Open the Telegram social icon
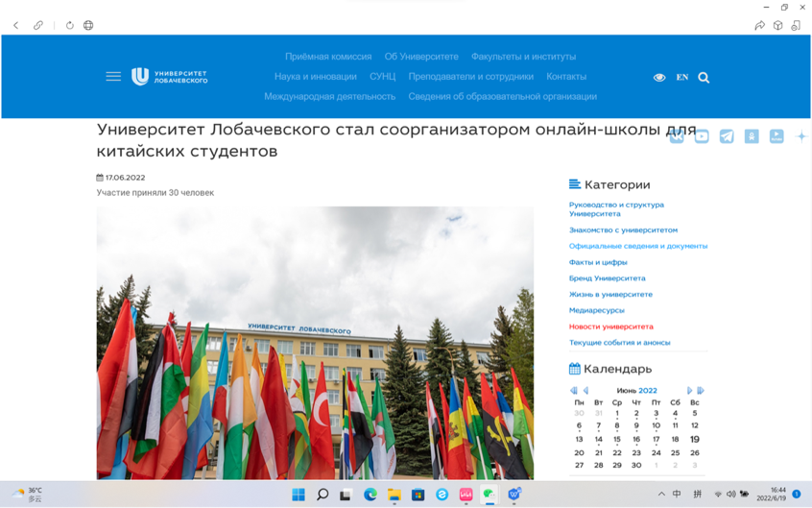Image resolution: width=812 pixels, height=508 pixels. pyautogui.click(x=727, y=136)
